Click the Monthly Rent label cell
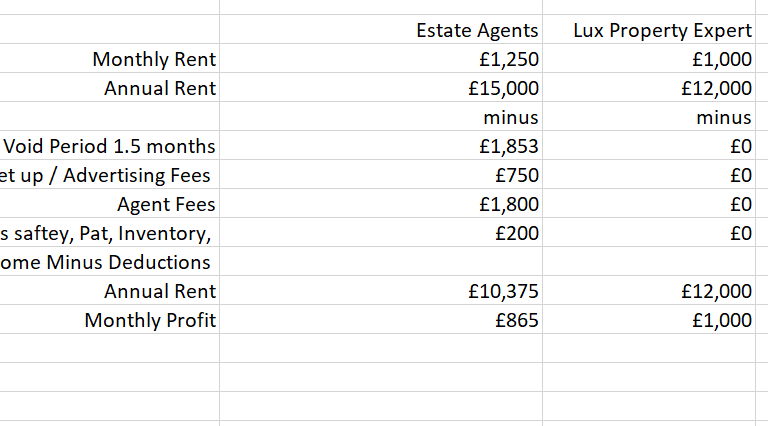The width and height of the screenshot is (768, 426). pos(154,59)
